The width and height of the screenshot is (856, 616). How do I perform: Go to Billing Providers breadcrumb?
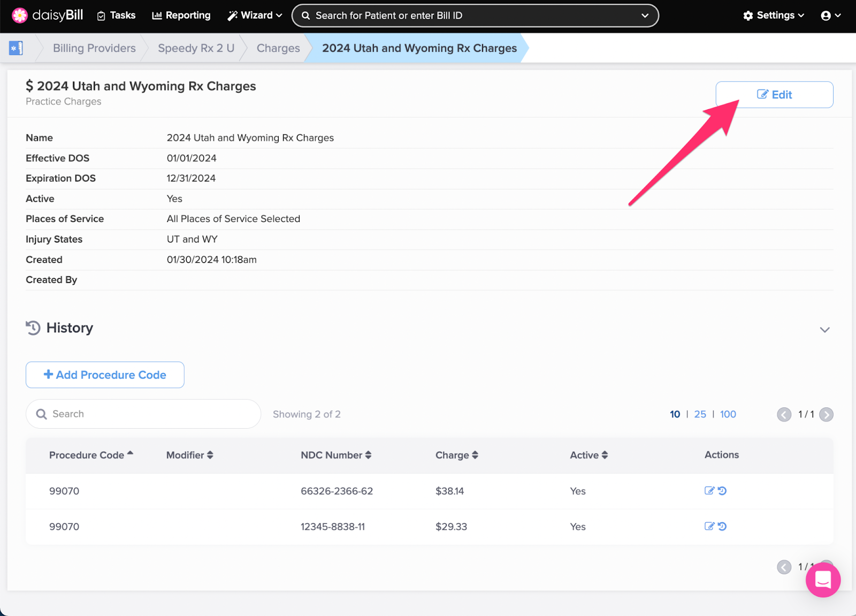(94, 48)
